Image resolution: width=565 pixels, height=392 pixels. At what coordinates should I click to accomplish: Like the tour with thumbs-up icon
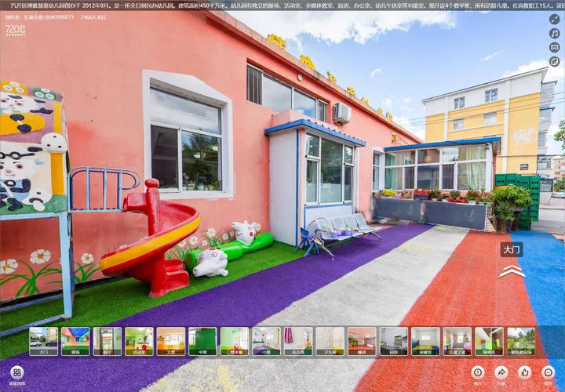pyautogui.click(x=525, y=372)
